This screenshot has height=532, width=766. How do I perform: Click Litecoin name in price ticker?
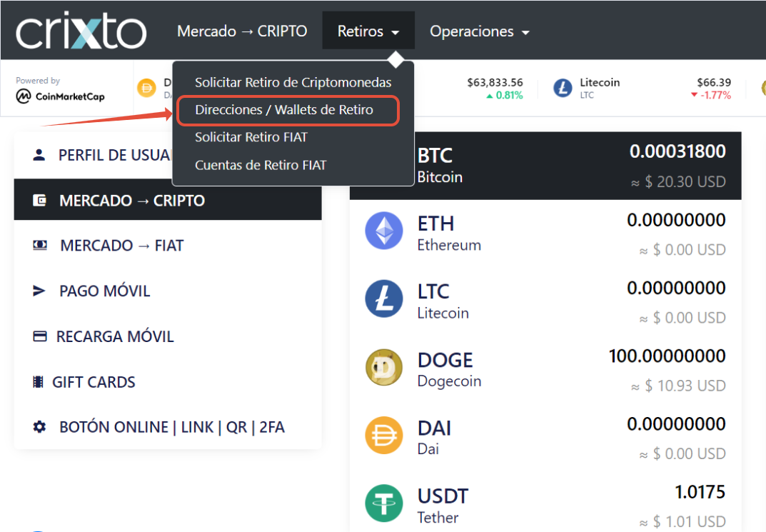pos(600,83)
